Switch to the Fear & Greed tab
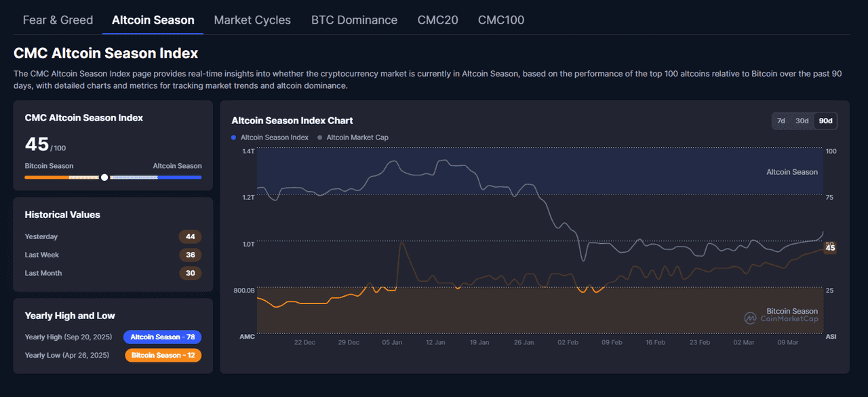 pos(58,20)
